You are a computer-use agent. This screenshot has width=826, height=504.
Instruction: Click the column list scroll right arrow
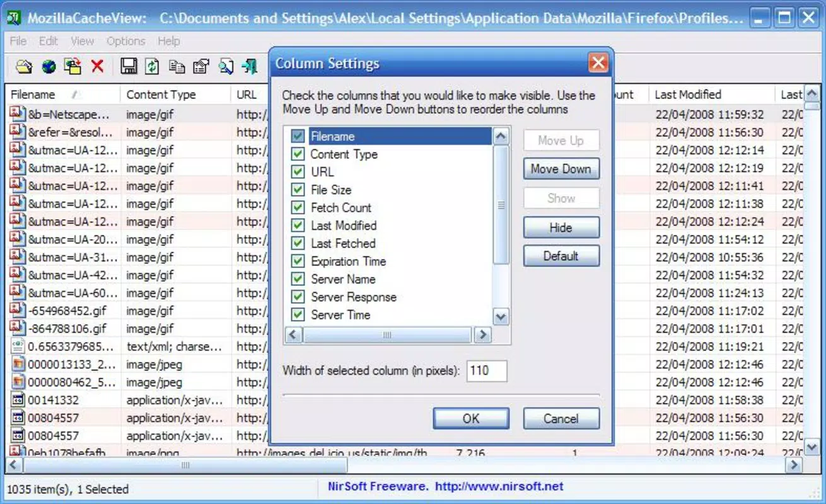pos(483,335)
